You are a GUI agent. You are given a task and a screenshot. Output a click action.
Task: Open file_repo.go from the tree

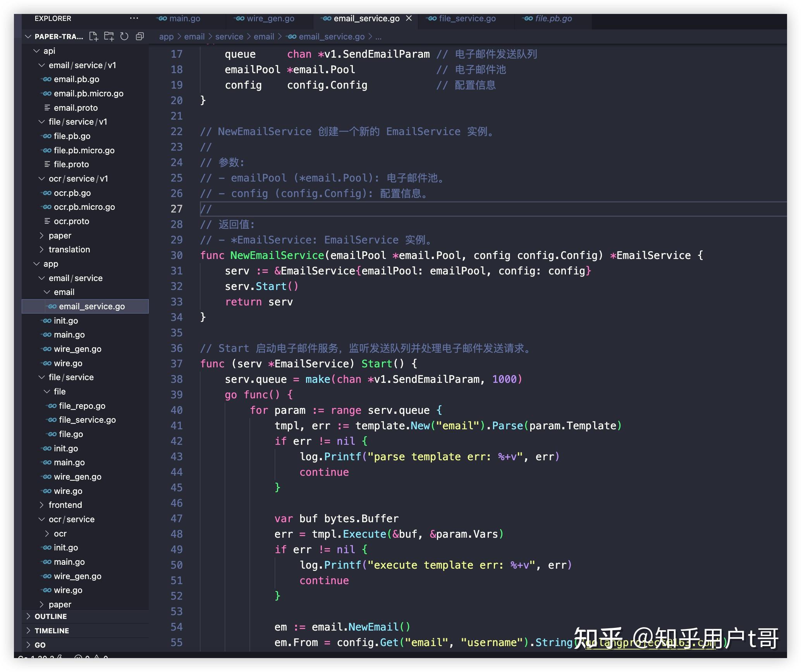click(82, 406)
